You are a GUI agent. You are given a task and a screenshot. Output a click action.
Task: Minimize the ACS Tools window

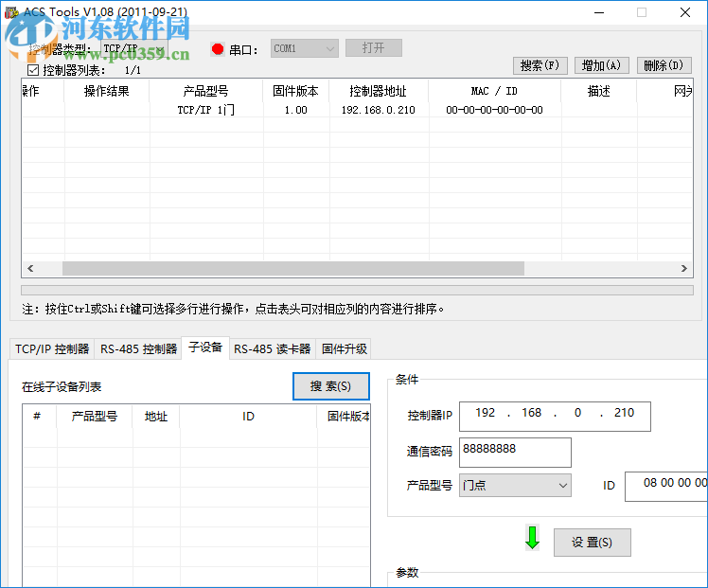pos(599,12)
